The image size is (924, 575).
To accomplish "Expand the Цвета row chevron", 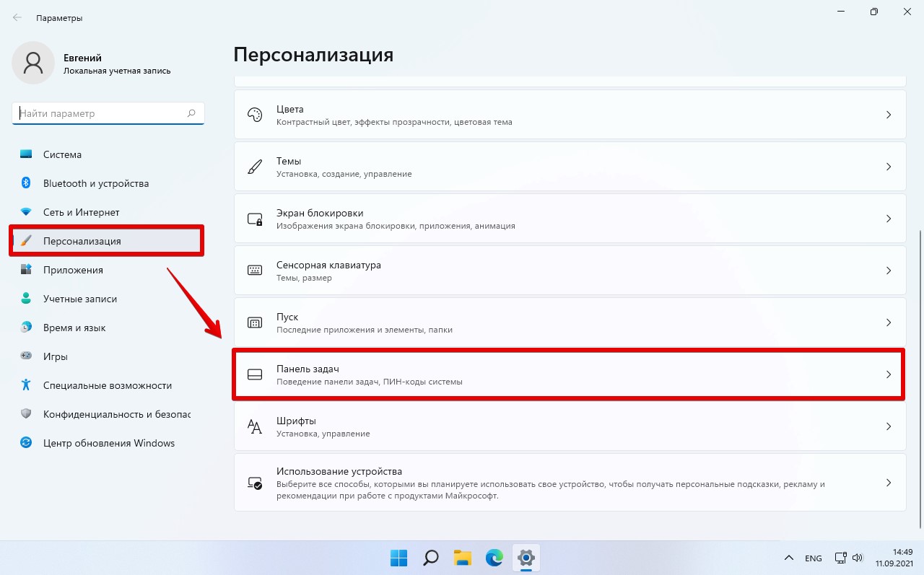I will tap(889, 115).
